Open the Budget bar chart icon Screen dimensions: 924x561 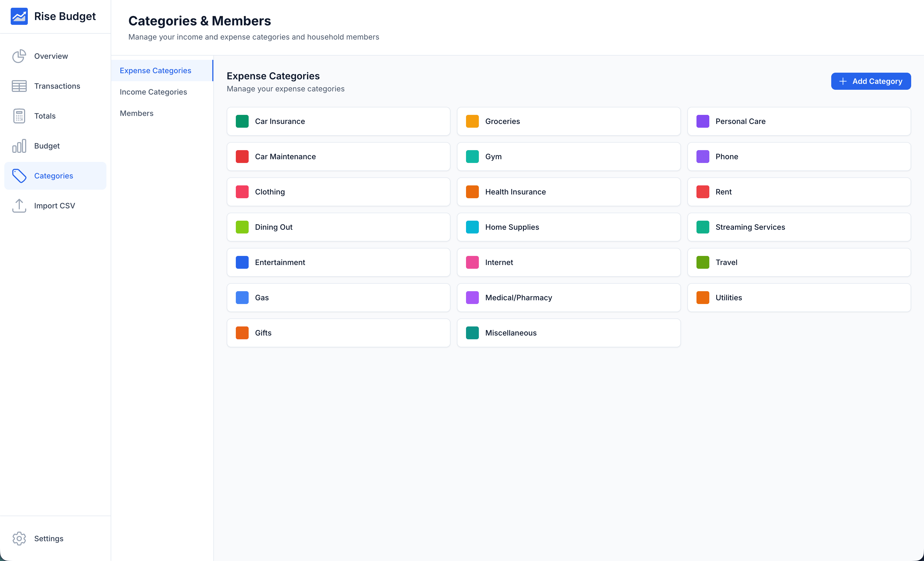click(x=19, y=146)
